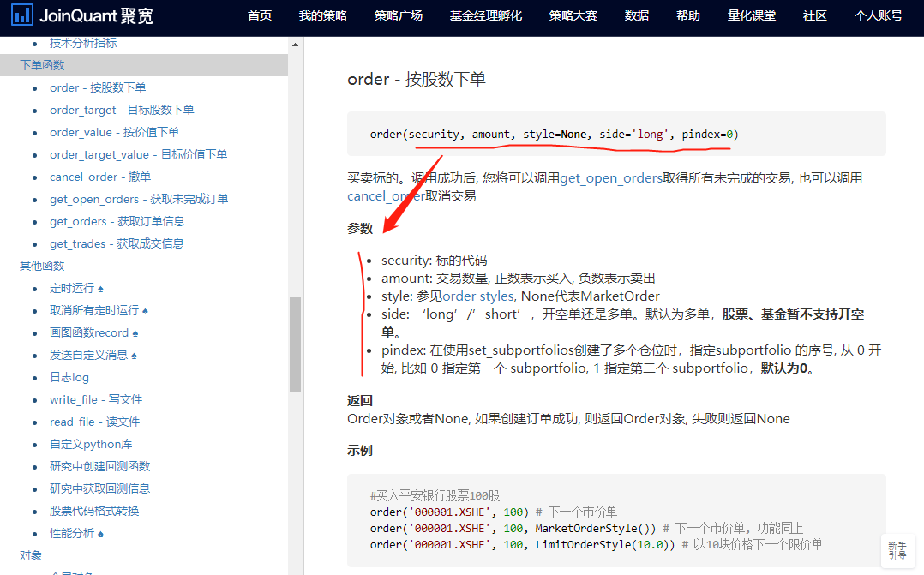The height and width of the screenshot is (575, 924).
Task: Click the spade icon beside 性能分析
Action: pos(100,532)
